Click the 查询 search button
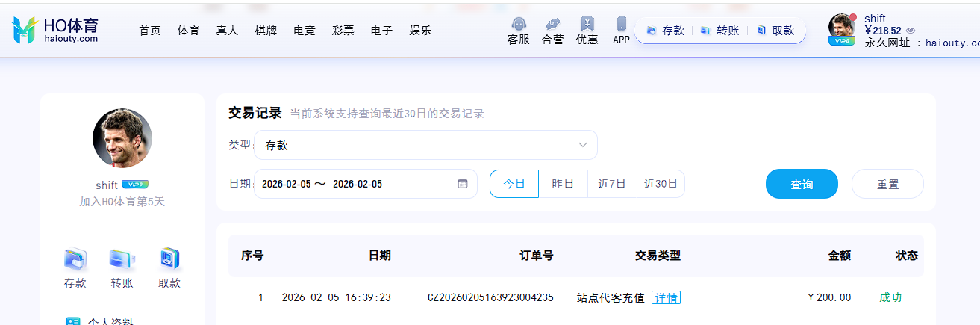Image resolution: width=980 pixels, height=325 pixels. (802, 184)
